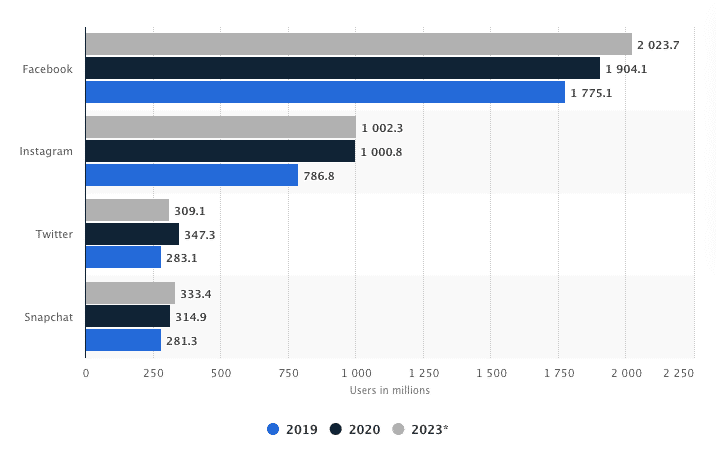The image size is (716, 456).
Task: Click the value label 314.9
Action: pyautogui.click(x=191, y=317)
